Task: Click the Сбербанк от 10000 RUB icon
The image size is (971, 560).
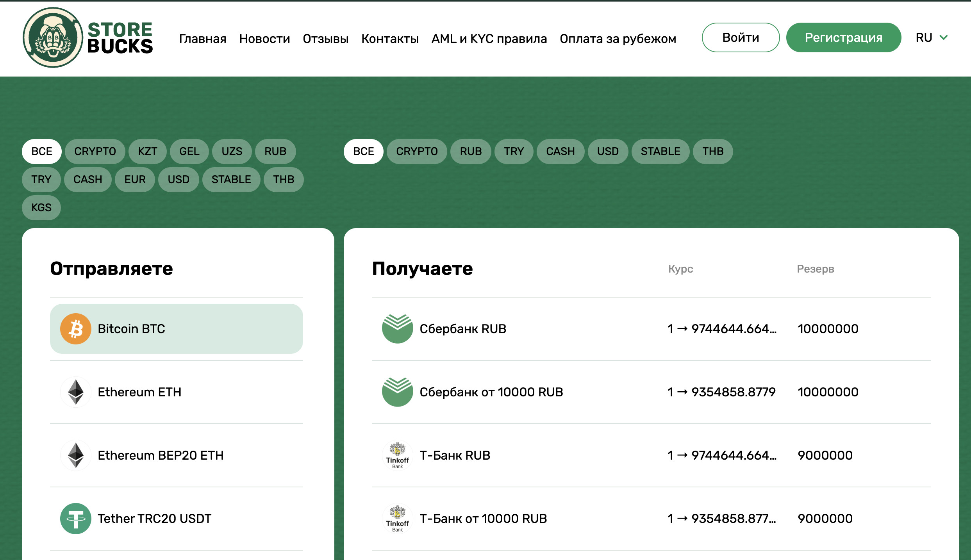Action: click(397, 392)
